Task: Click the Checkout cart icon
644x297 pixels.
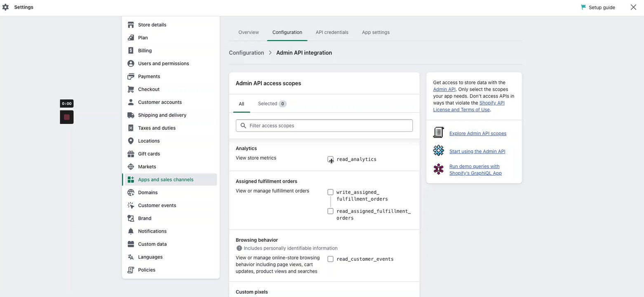Action: [x=131, y=90]
